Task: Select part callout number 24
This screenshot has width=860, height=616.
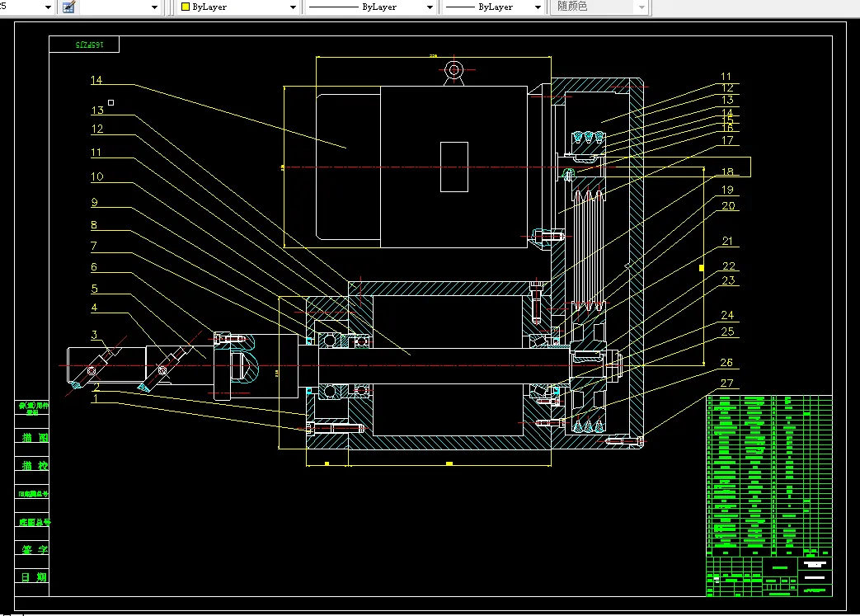Action: coord(727,315)
